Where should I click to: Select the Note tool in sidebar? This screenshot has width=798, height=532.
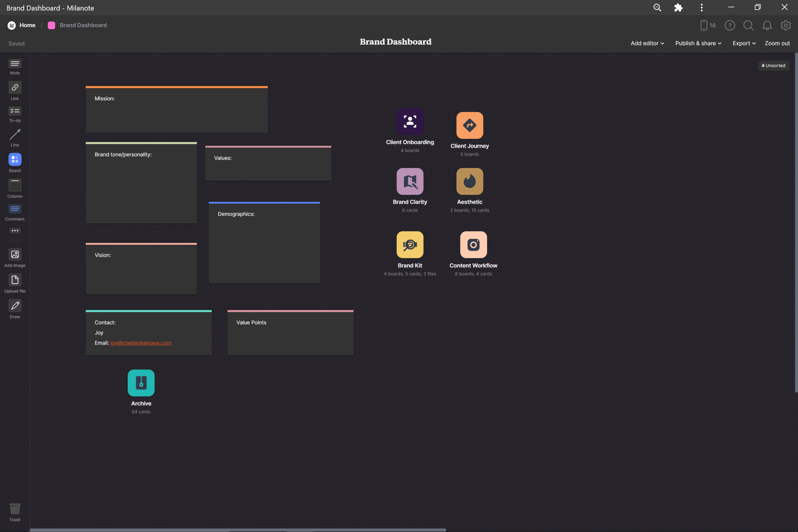(15, 64)
